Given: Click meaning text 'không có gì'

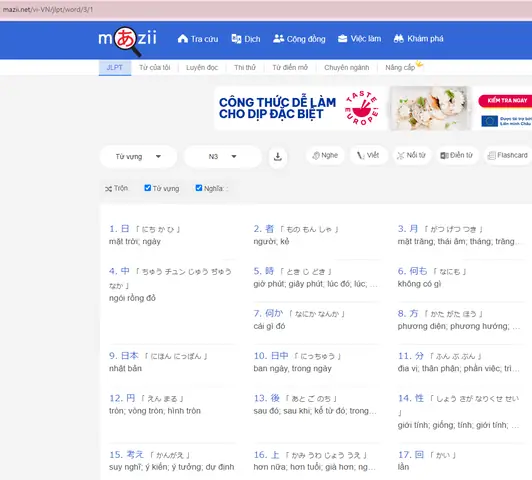Looking at the screenshot, I should (419, 284).
